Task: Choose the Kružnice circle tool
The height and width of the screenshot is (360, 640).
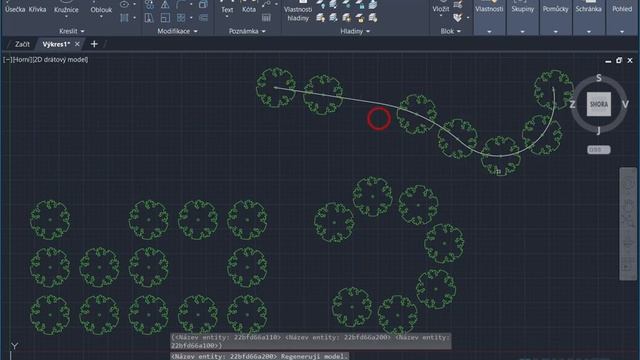Action: 66,9
